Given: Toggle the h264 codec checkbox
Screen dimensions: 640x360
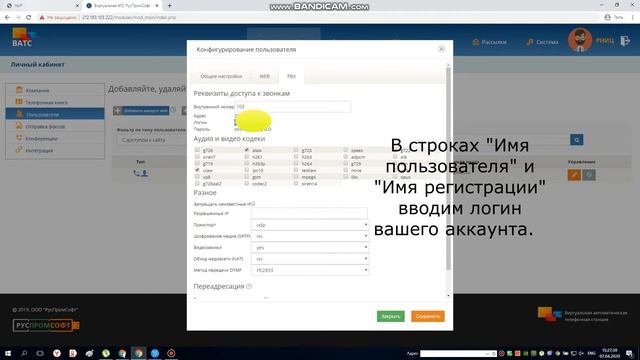Looking at the screenshot, I should coord(296,163).
